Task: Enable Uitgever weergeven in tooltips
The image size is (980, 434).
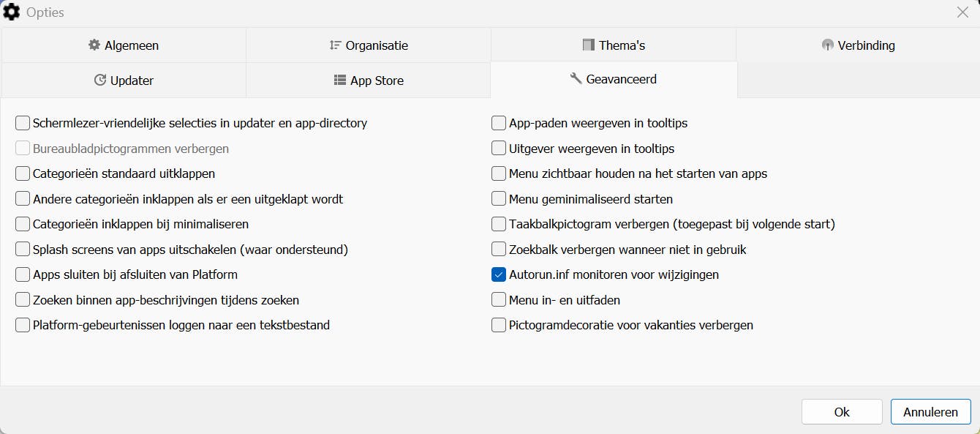Action: pos(499,148)
